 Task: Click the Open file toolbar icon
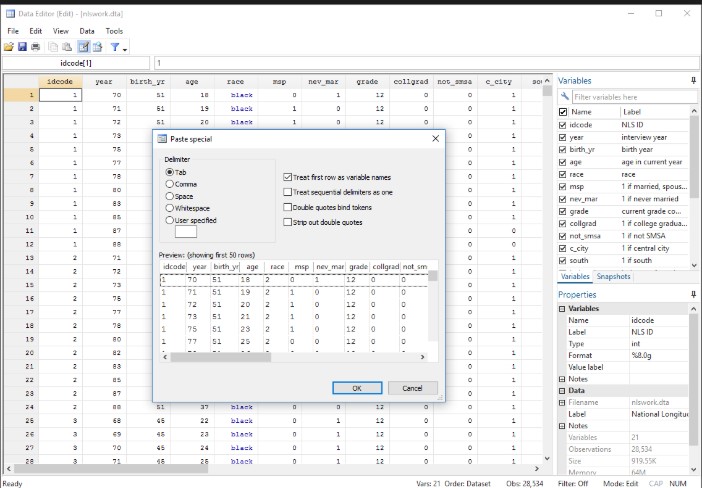[9, 47]
